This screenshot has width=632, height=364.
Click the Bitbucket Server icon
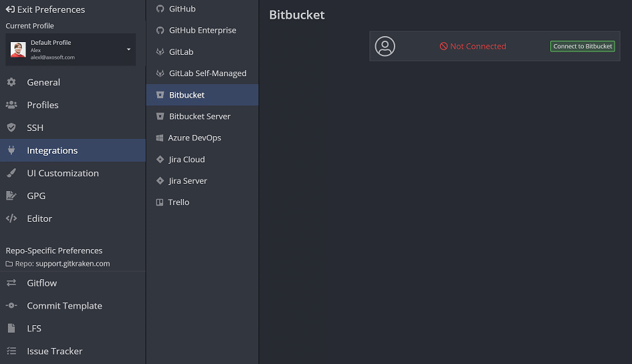click(160, 116)
